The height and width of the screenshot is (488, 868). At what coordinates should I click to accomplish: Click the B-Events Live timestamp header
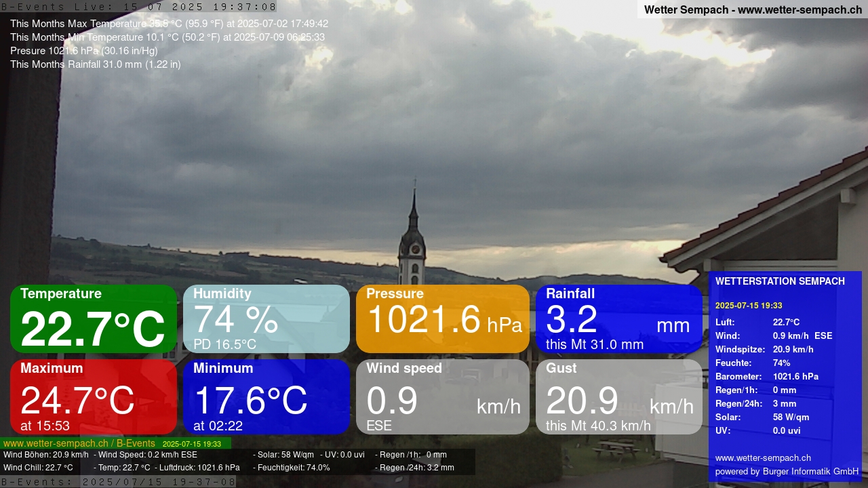[x=139, y=7]
